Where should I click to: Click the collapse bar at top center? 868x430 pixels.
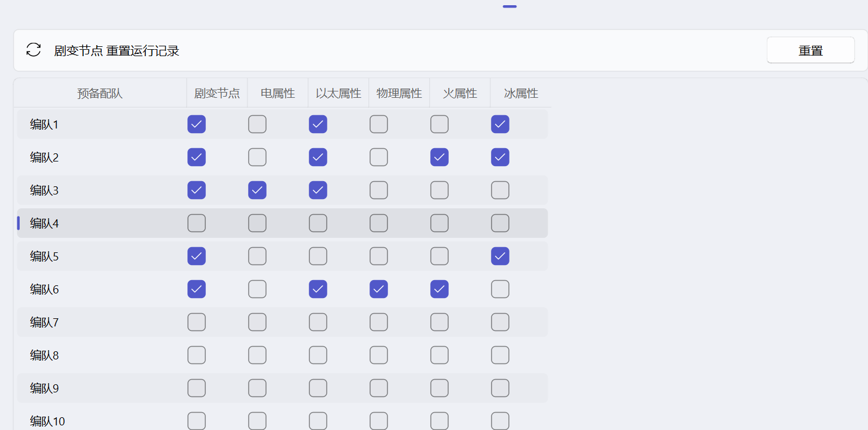click(509, 6)
